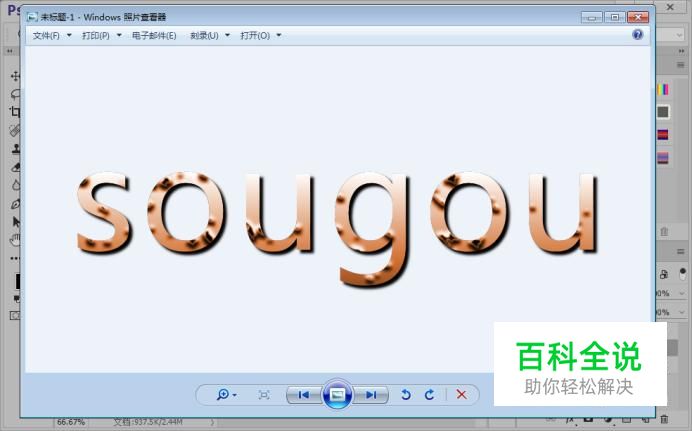Select the Eraser tool in Photoshop

[x=16, y=167]
